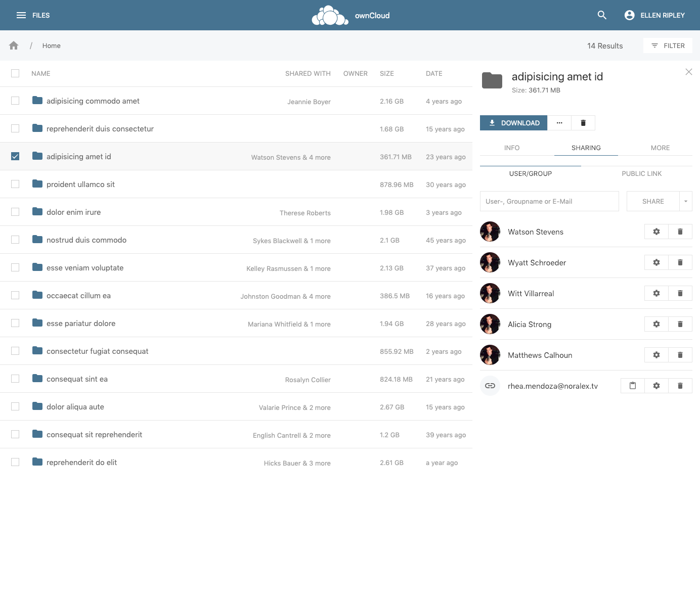700x598 pixels.
Task: Remove share for Wyatt Schroeder
Action: [x=680, y=262]
